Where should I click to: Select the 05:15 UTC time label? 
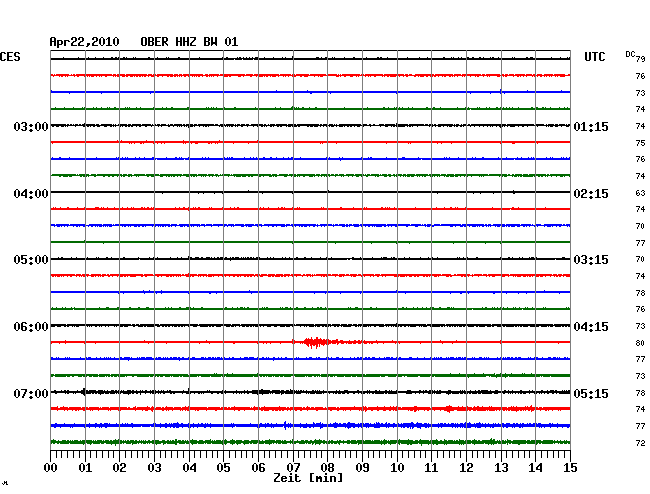(x=591, y=393)
